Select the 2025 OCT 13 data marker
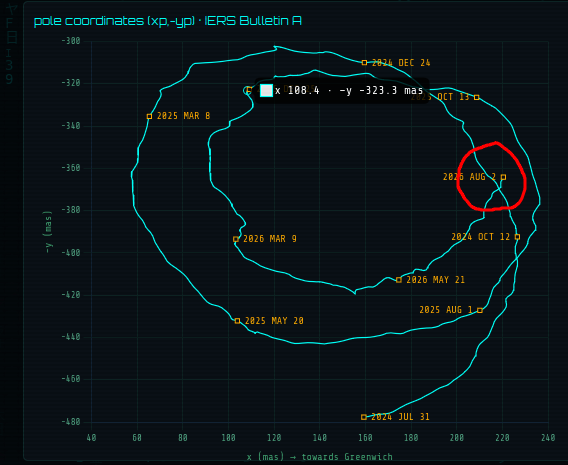The height and width of the screenshot is (465, 568). 477,97
